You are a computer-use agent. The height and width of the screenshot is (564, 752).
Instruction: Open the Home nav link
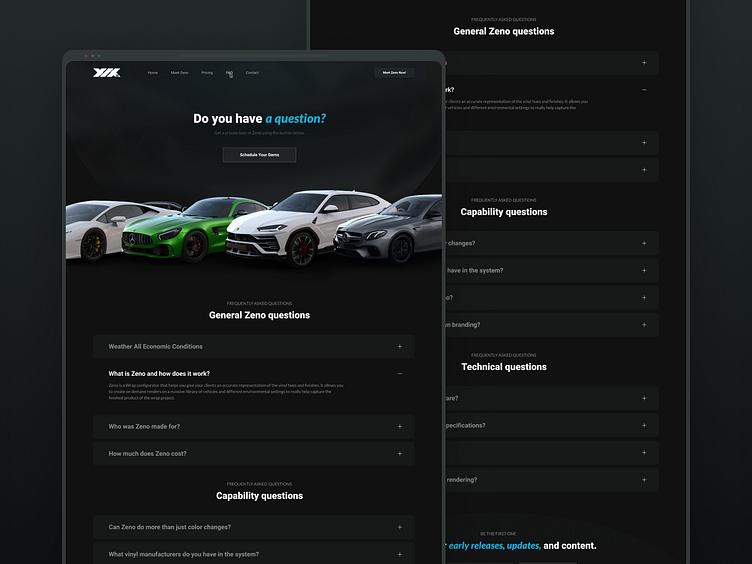pyautogui.click(x=153, y=73)
